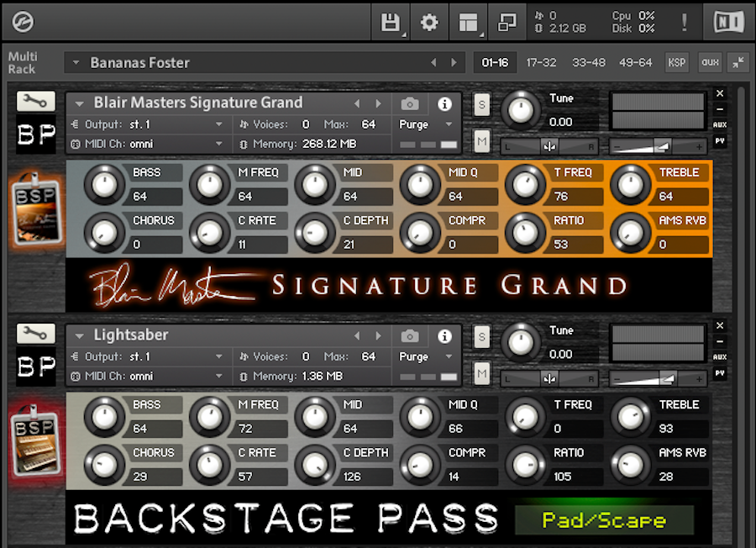Open Output st. 1 dropdown for Lightsaber
Image resolution: width=756 pixels, height=548 pixels.
point(219,356)
